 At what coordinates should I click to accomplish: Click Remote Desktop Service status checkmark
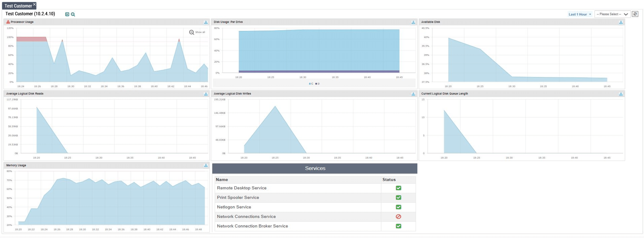(x=398, y=188)
